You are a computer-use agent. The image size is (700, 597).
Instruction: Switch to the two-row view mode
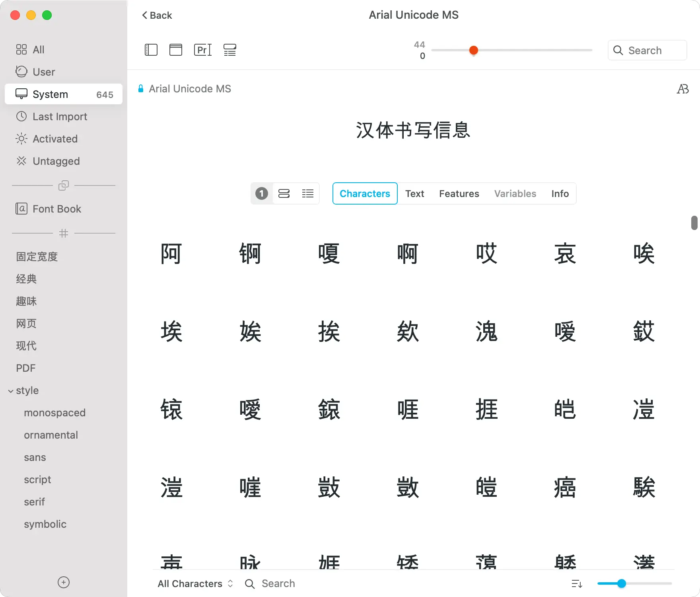(284, 193)
